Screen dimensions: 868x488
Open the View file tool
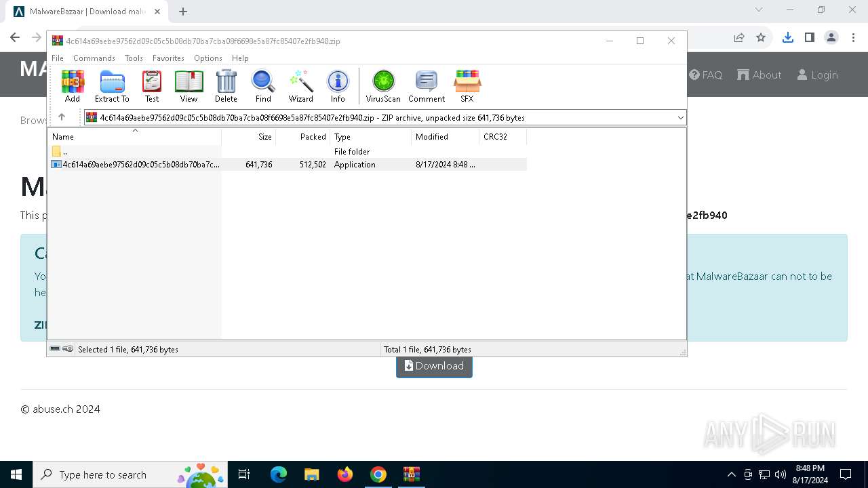click(x=189, y=86)
